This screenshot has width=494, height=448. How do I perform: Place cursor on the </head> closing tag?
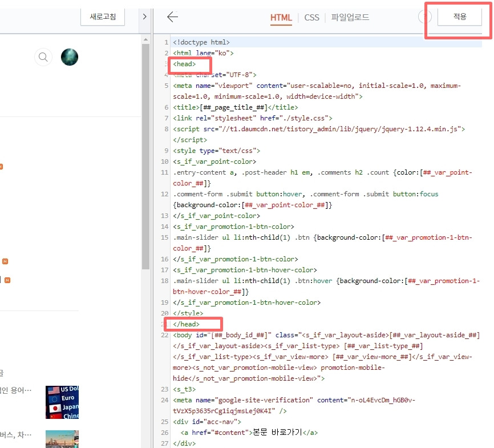tap(186, 324)
